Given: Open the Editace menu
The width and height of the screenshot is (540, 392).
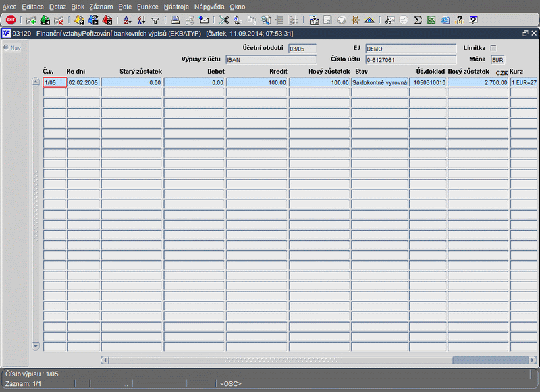Looking at the screenshot, I should click(32, 7).
